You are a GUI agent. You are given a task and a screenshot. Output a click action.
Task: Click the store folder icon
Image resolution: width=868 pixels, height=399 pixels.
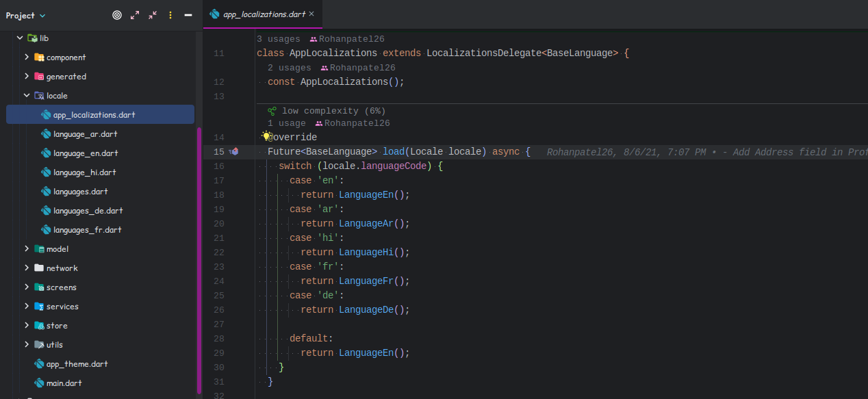pyautogui.click(x=39, y=326)
